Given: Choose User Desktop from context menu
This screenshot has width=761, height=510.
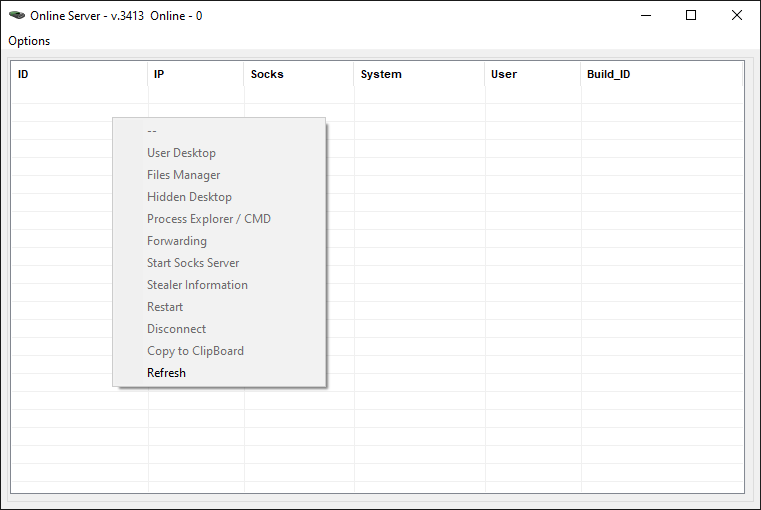Looking at the screenshot, I should [219, 153].
